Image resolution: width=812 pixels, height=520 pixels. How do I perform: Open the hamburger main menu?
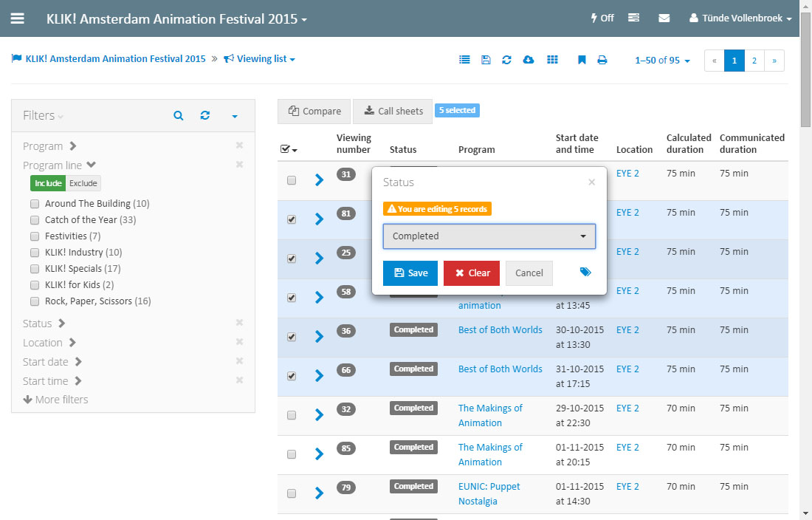[x=17, y=18]
